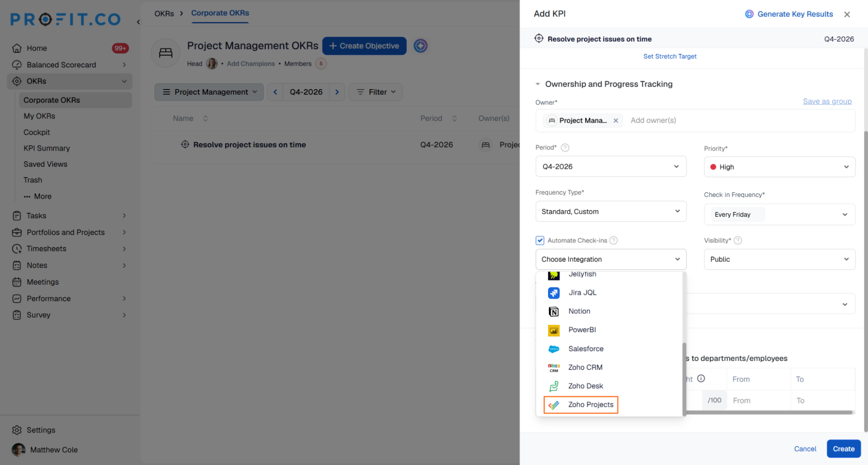868x465 pixels.
Task: Open the Performance icon
Action: click(17, 299)
